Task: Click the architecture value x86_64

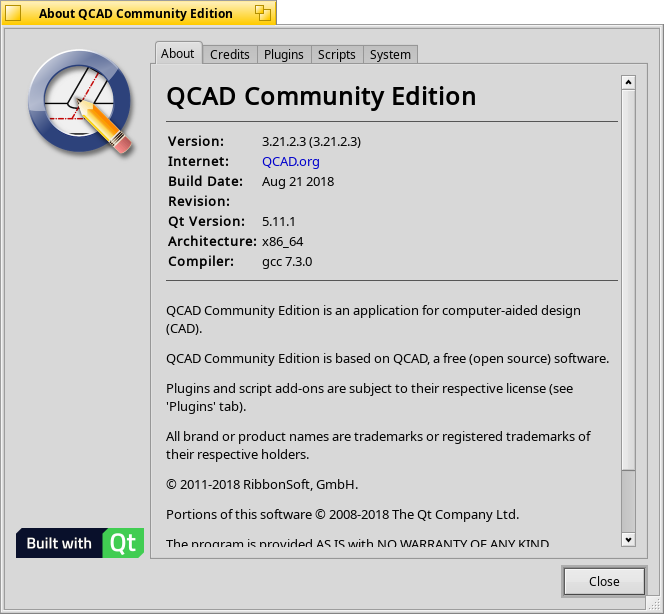Action: click(x=282, y=242)
